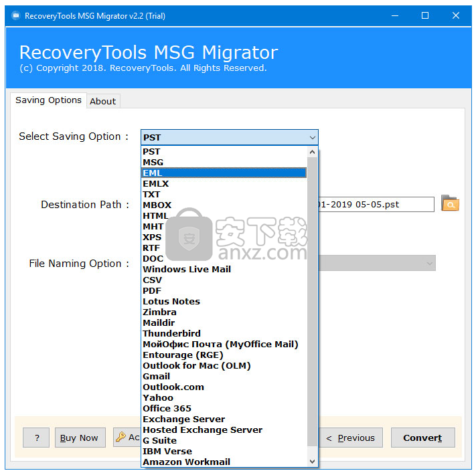The width and height of the screenshot is (476, 471).
Task: Click the question mark help button
Action: pos(36,438)
